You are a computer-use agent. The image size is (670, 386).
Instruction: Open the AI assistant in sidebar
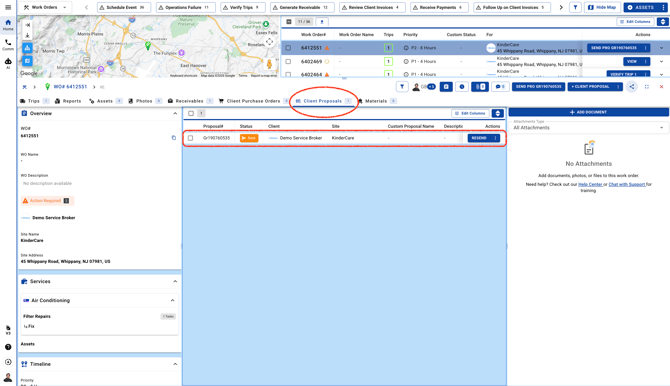(x=8, y=63)
